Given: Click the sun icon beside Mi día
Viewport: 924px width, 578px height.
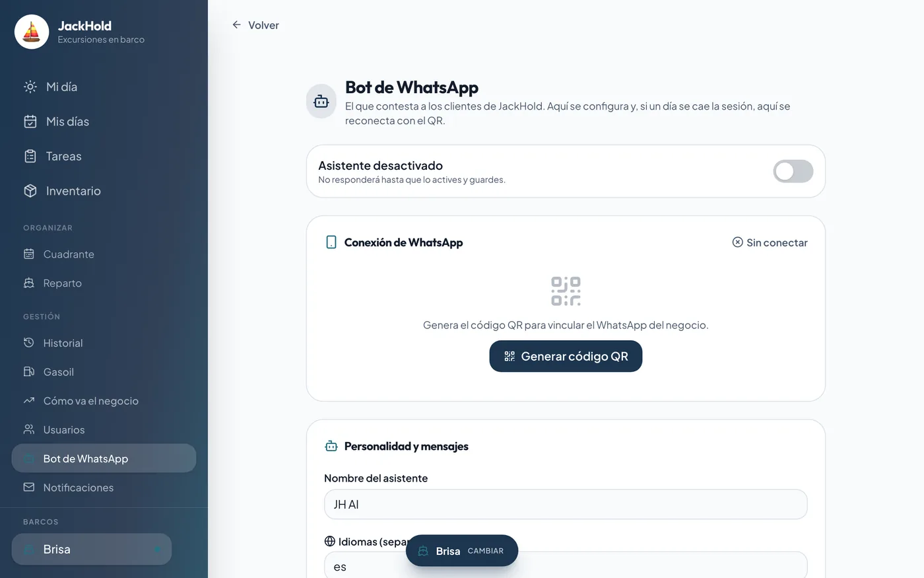Looking at the screenshot, I should tap(30, 87).
